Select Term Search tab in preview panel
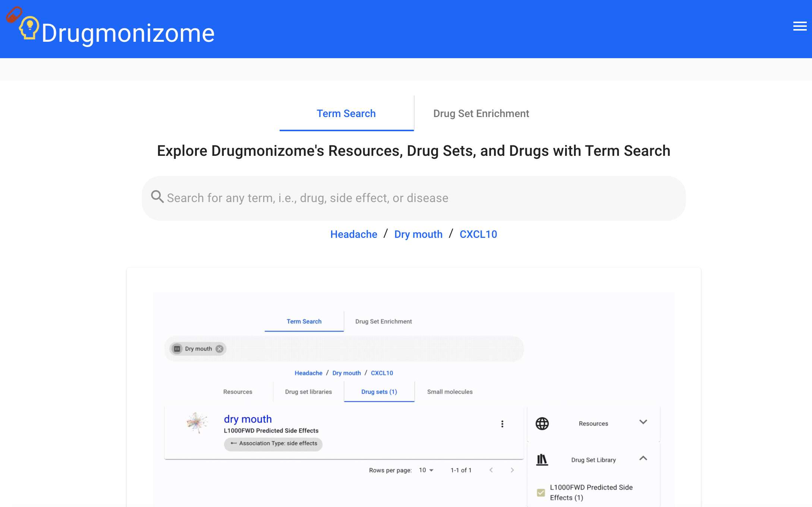 pyautogui.click(x=304, y=321)
